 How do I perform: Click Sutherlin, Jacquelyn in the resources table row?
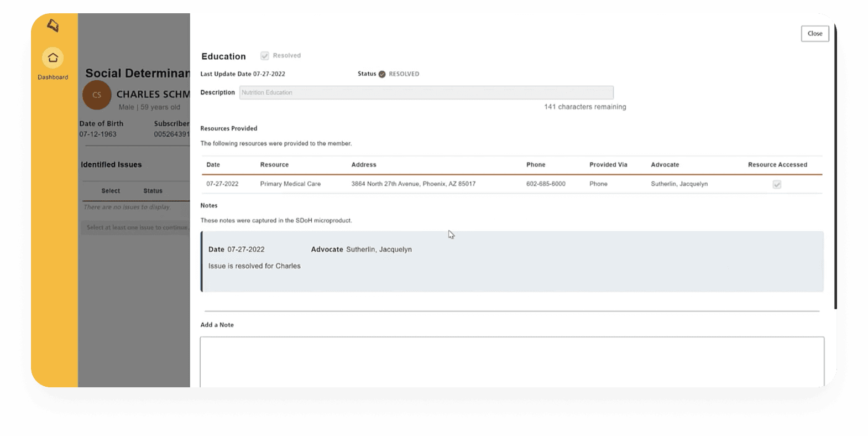pos(679,184)
